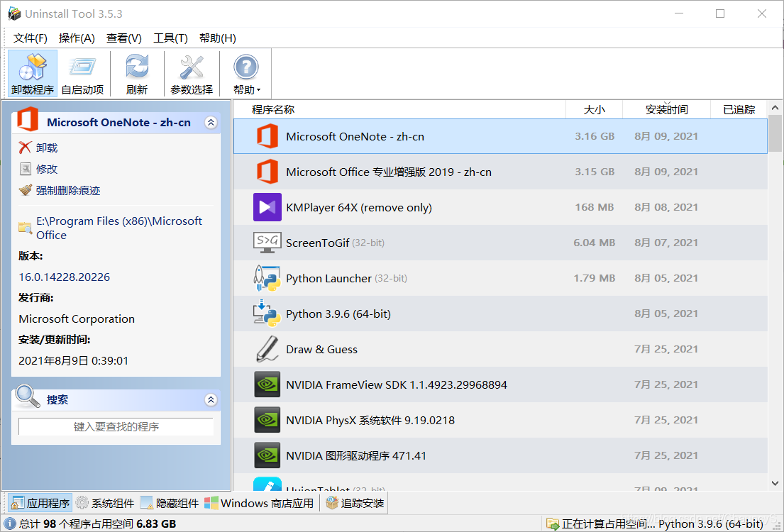Sort by 安装时间 column header
784x532 pixels.
coord(666,109)
